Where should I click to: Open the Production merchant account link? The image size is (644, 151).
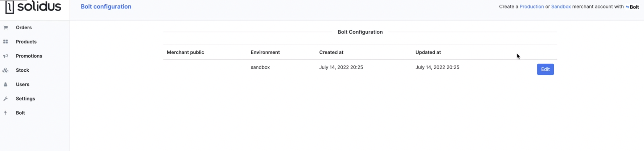(532, 7)
